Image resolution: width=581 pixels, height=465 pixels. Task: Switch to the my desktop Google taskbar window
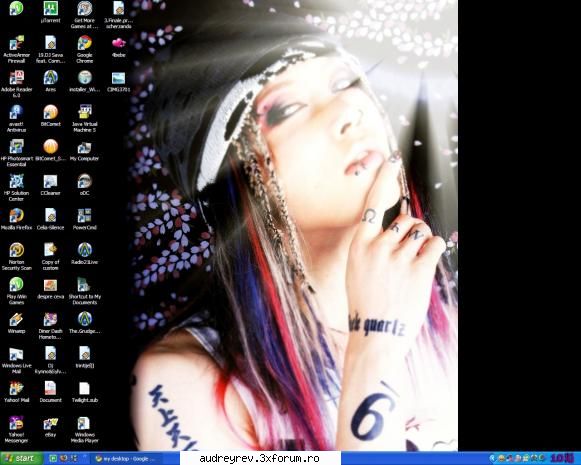coord(126,459)
